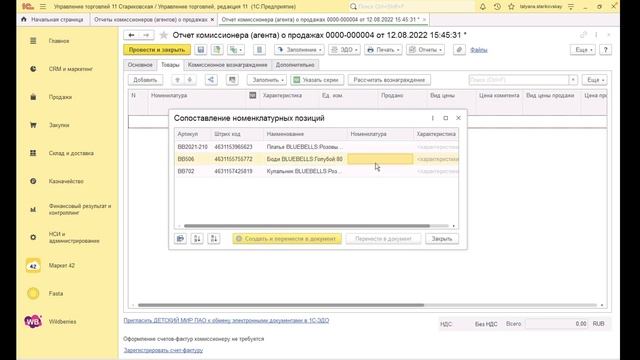Image resolution: width=640 pixels, height=360 pixels.
Task: Switch to the Основное tab
Action: [140, 65]
